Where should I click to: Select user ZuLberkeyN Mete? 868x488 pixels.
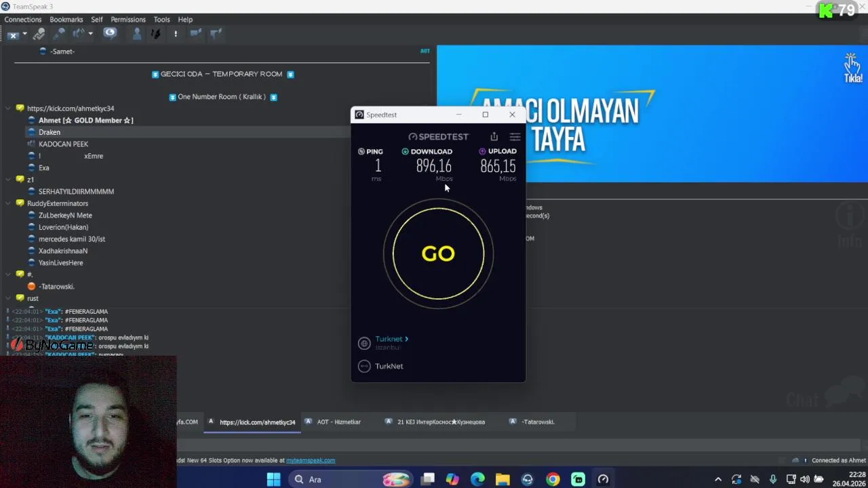pos(65,216)
